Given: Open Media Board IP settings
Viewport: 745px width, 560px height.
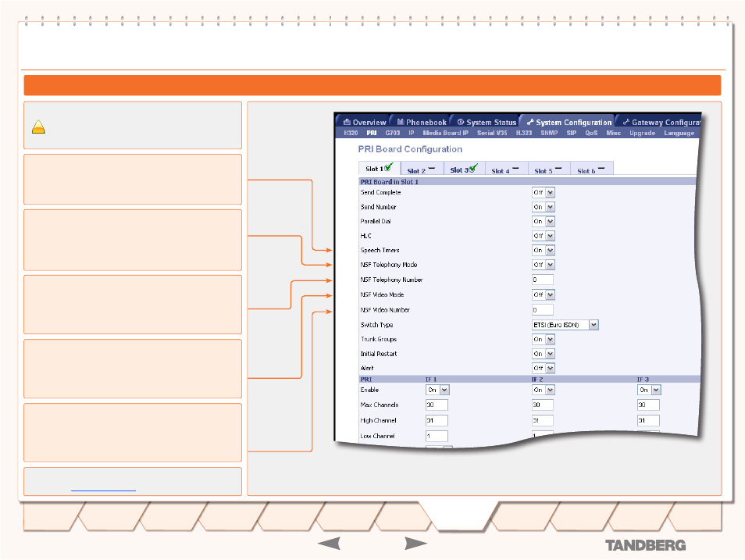Looking at the screenshot, I should 446,133.
